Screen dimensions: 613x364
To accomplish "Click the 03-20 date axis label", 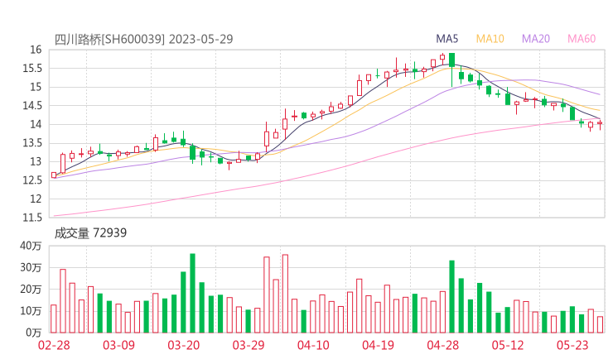I will coord(183,345).
